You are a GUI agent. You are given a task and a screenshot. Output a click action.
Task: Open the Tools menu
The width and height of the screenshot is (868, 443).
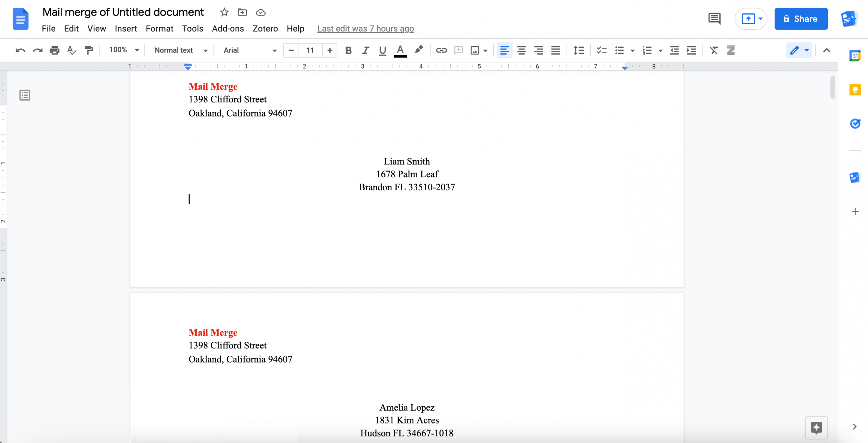pos(192,28)
